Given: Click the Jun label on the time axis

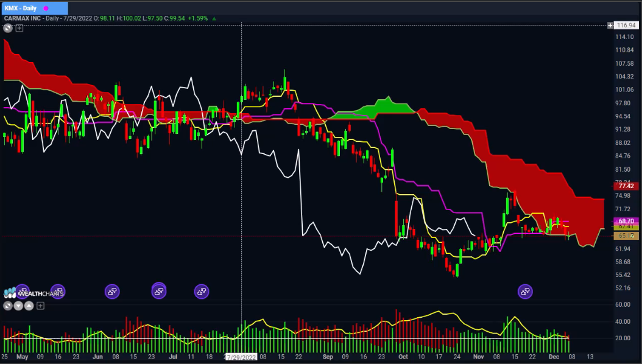Looking at the screenshot, I should 97,357.
